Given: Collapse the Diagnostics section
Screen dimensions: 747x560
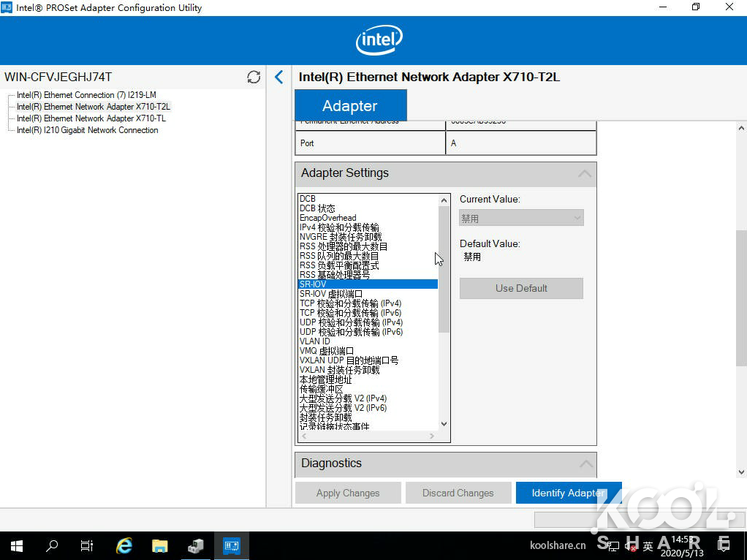Looking at the screenshot, I should [586, 463].
